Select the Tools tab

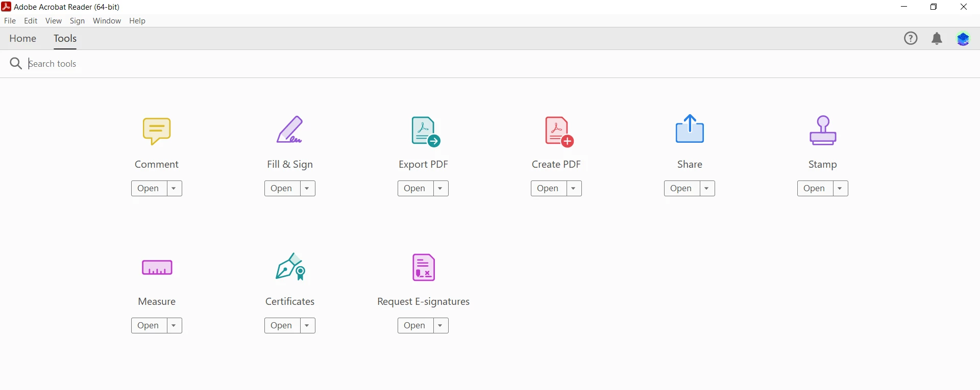(x=65, y=39)
